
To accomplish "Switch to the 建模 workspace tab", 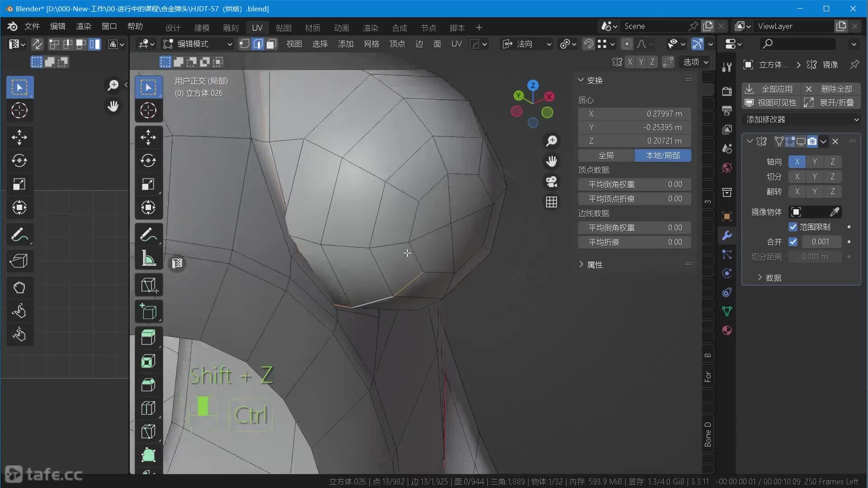I will pyautogui.click(x=202, y=28).
